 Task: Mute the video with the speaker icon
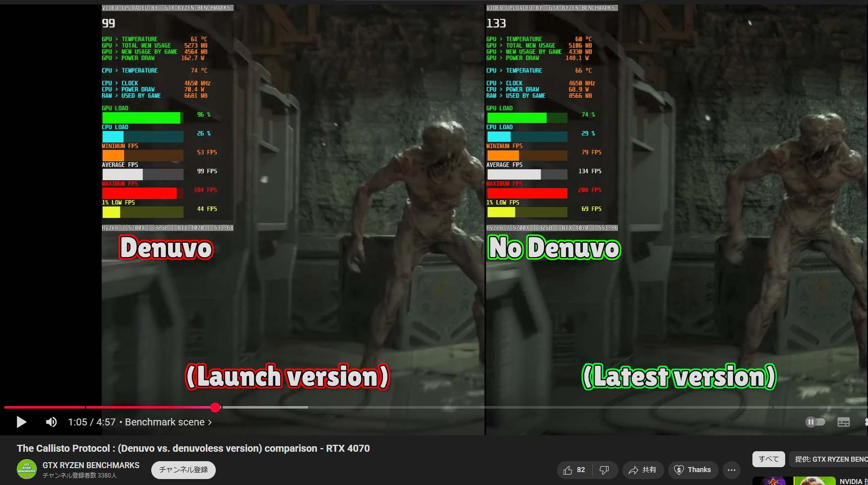click(51, 422)
